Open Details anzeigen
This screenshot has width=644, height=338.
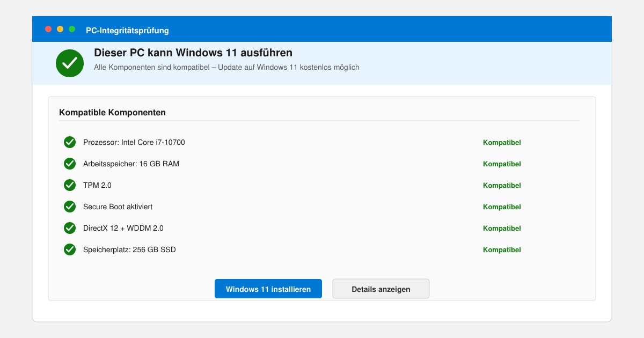pos(381,289)
